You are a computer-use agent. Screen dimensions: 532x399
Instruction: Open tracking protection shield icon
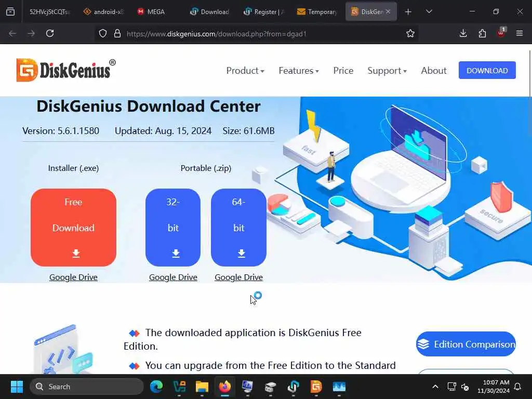point(103,33)
